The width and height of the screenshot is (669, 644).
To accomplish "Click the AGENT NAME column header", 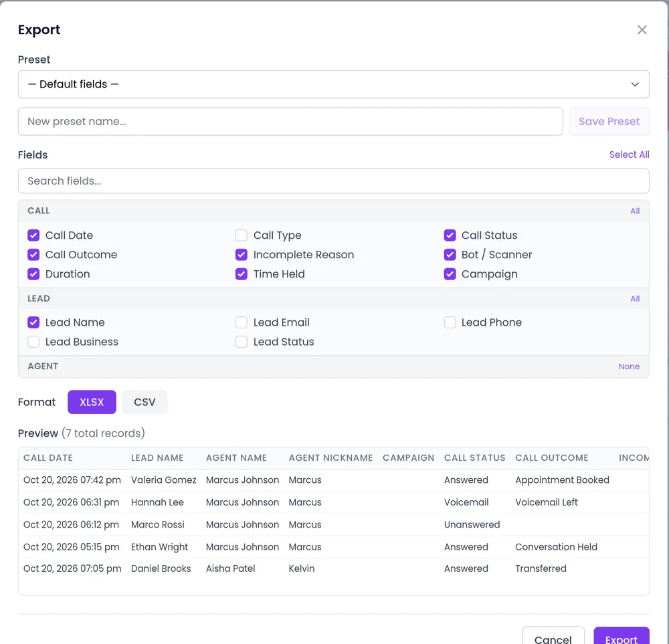I will (236, 457).
